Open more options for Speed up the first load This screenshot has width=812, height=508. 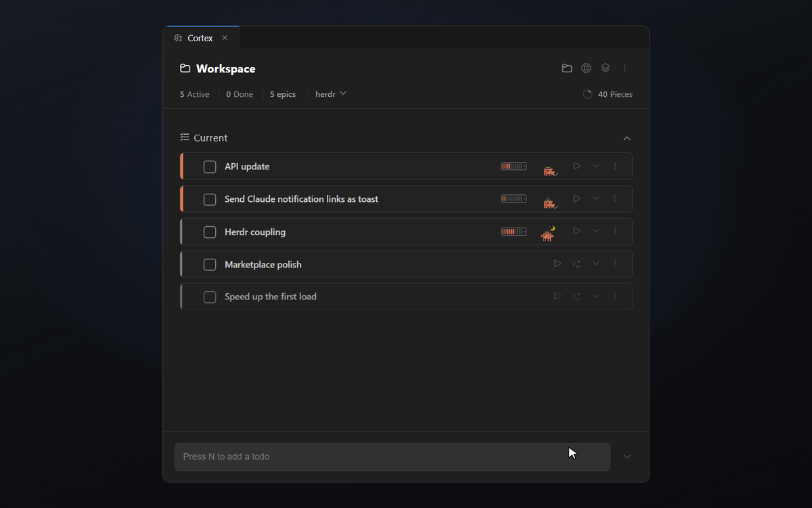tap(615, 296)
